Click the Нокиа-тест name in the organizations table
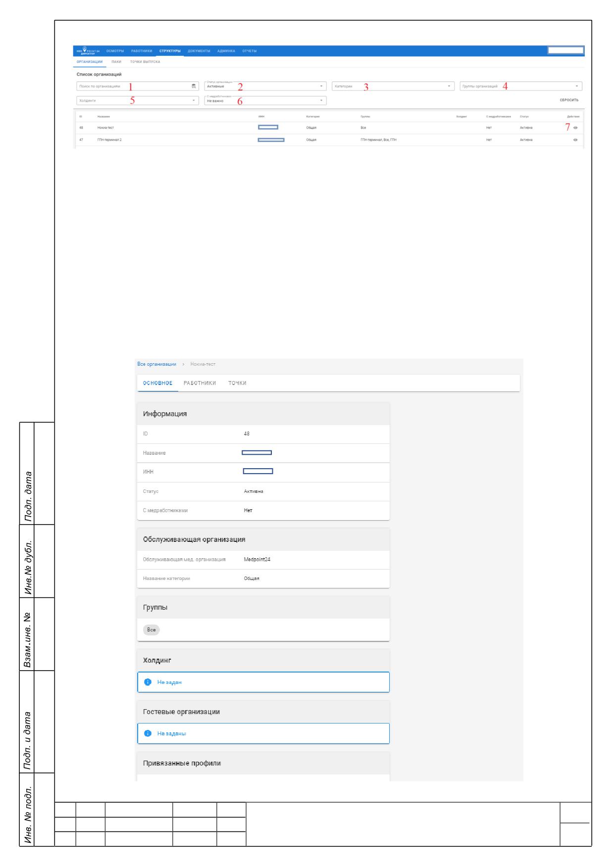Screen dimensions: 614x868 tap(106, 128)
